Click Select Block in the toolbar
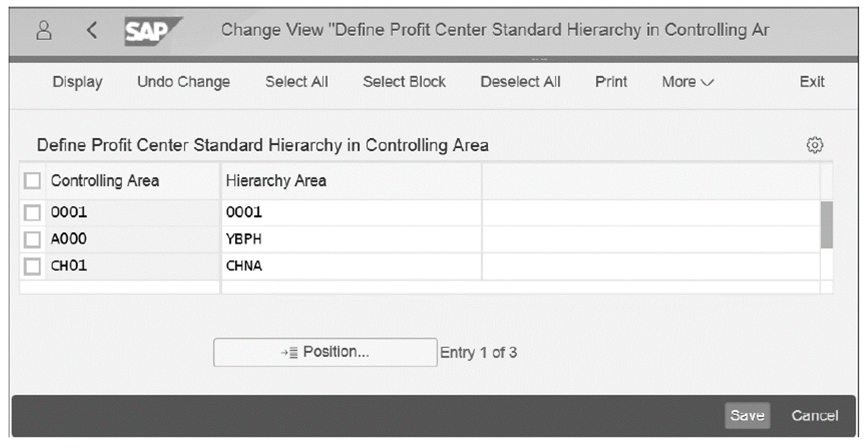This screenshot has width=868, height=448. pyautogui.click(x=404, y=82)
